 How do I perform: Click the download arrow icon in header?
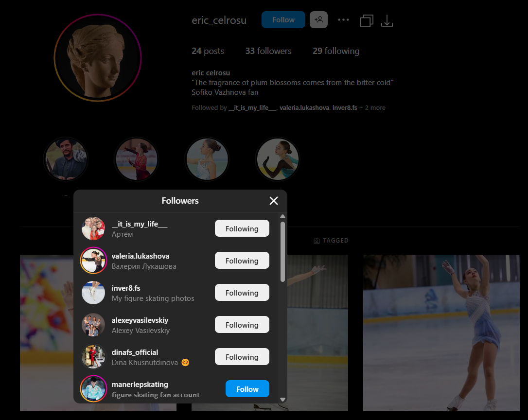387,20
